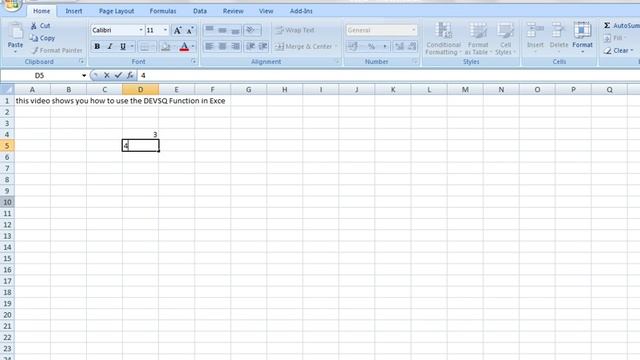The height and width of the screenshot is (360, 640).
Task: Switch to the View tab
Action: 266,11
